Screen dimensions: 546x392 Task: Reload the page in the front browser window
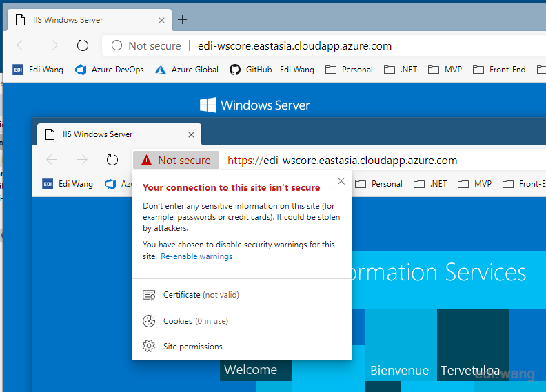(x=112, y=160)
